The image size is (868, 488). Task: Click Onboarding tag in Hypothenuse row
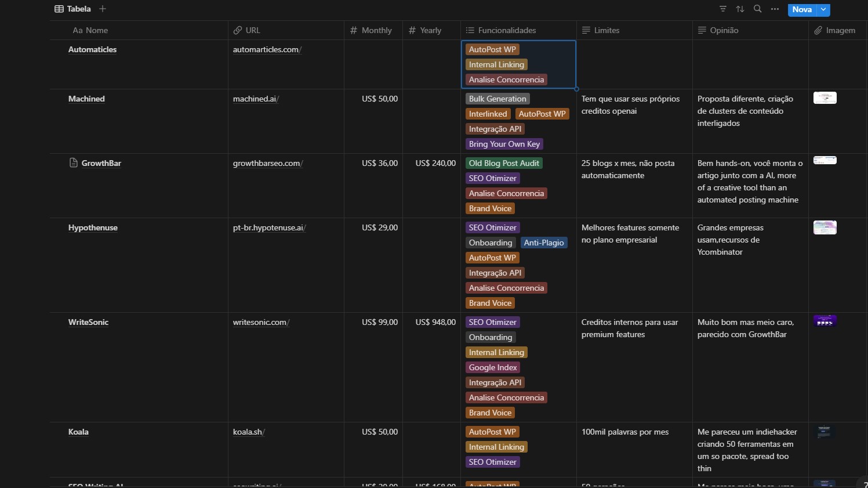coord(491,243)
